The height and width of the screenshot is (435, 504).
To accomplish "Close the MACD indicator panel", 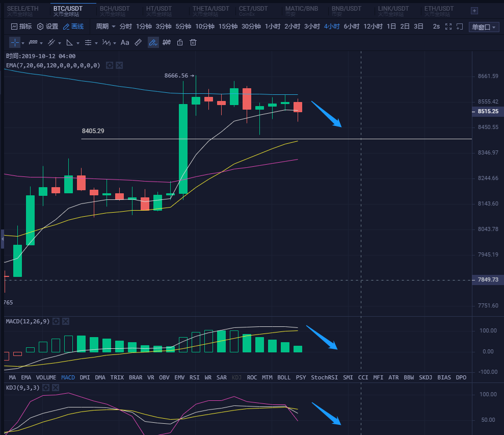I will click(x=66, y=321).
